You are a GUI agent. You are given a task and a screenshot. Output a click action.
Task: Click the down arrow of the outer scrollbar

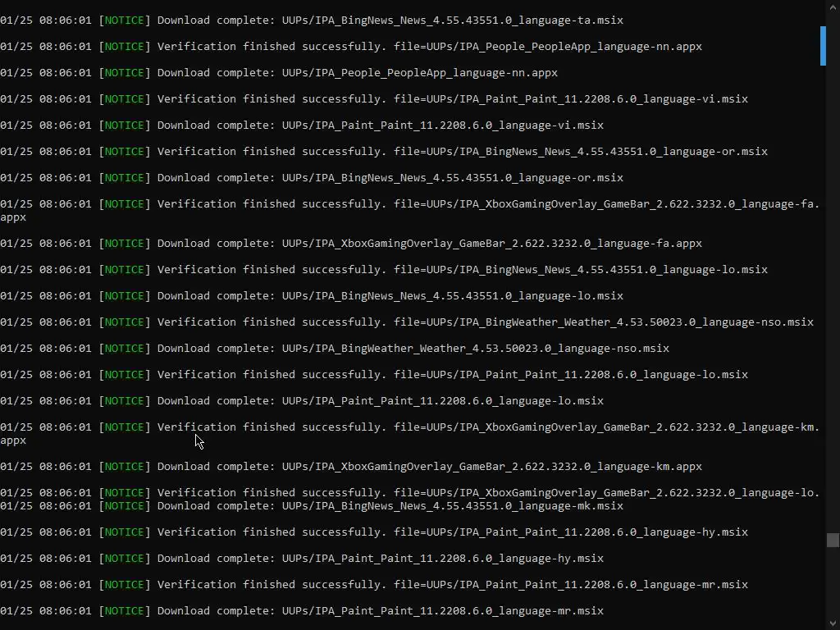coord(833,623)
